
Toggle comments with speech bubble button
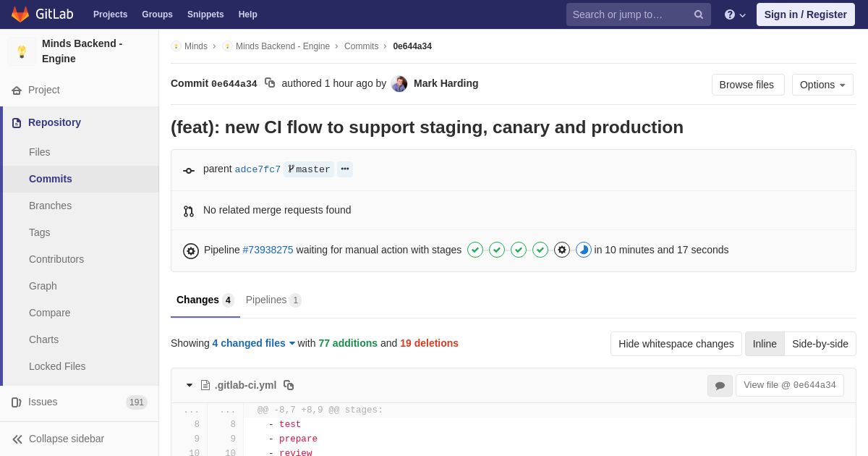[720, 386]
